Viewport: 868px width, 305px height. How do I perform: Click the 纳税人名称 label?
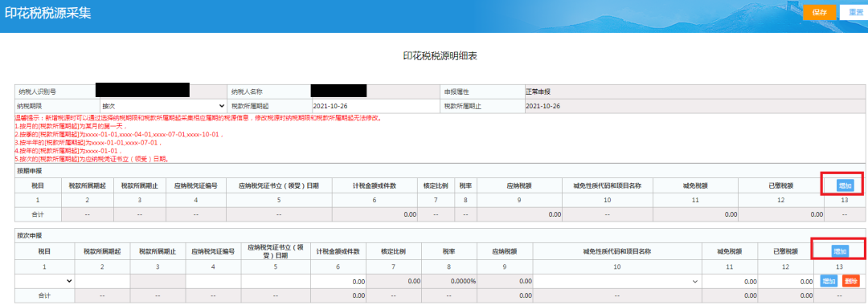(x=247, y=91)
